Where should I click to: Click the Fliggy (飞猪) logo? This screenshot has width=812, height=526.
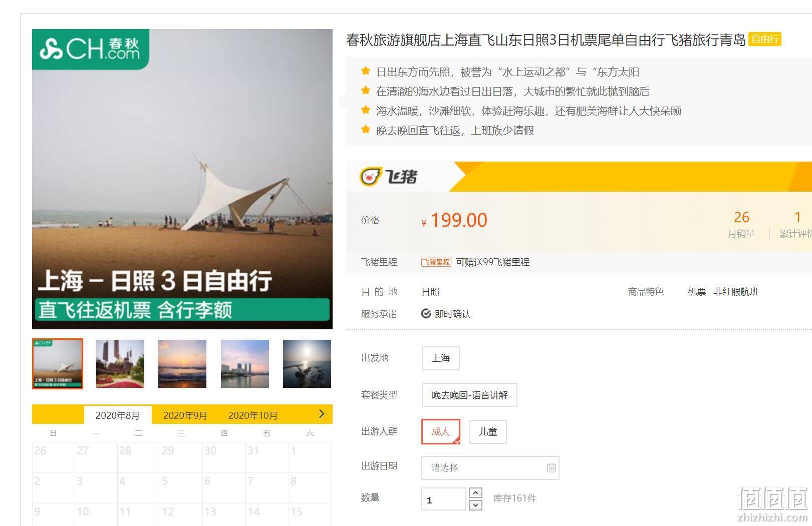click(x=389, y=176)
